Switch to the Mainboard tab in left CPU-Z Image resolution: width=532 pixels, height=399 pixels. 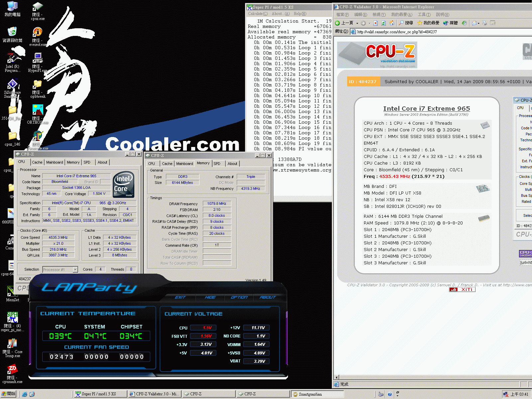55,162
